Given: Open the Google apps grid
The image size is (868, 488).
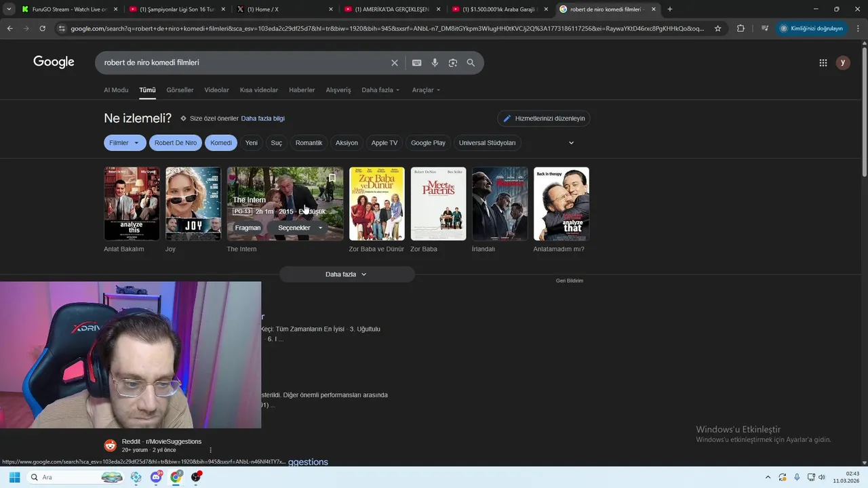Looking at the screenshot, I should point(823,63).
